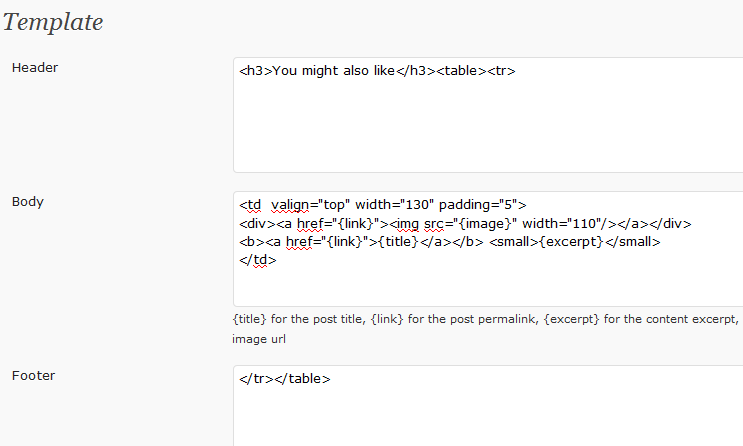Click the 'Body' field label
The image size is (743, 446).
pyautogui.click(x=28, y=202)
